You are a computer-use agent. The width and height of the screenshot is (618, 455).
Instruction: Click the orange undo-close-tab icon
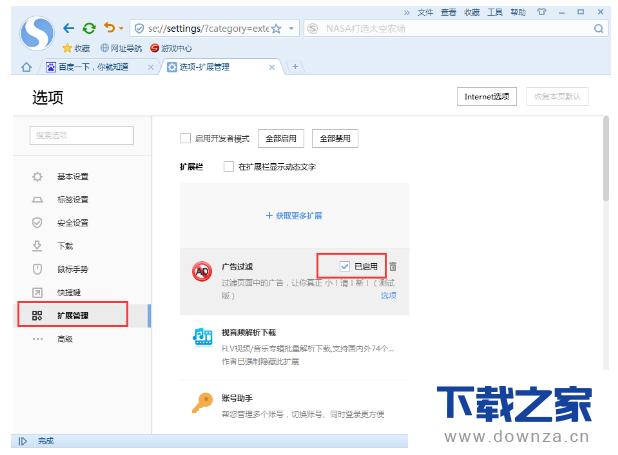[109, 28]
